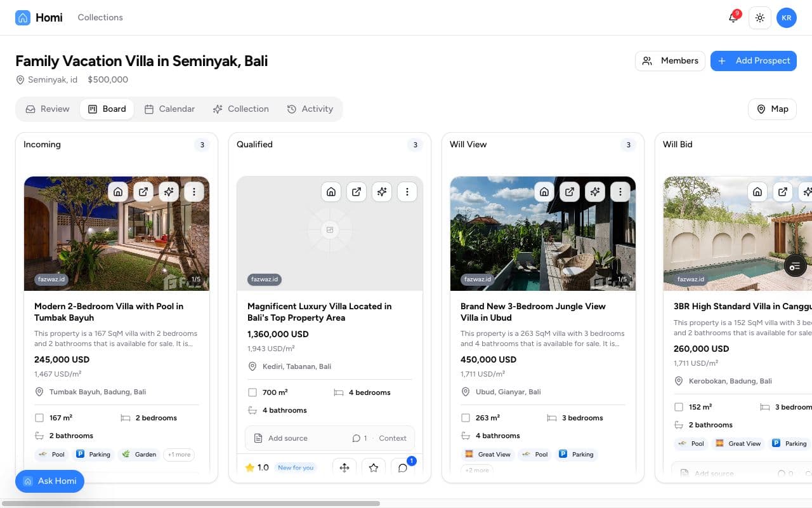Click the Add Prospect button
812x508 pixels.
click(x=754, y=61)
